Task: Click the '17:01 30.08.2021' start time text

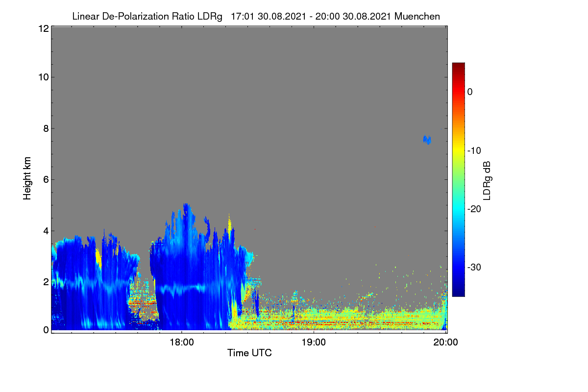Action: tap(268, 16)
